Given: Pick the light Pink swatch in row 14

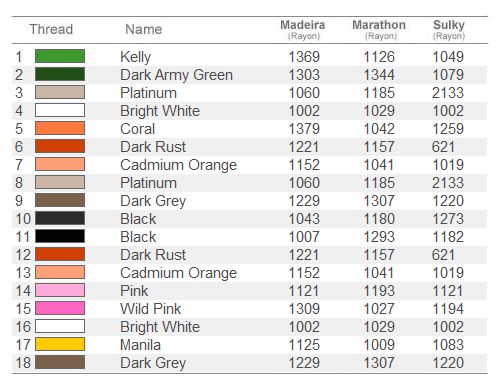Looking at the screenshot, I should click(60, 290).
